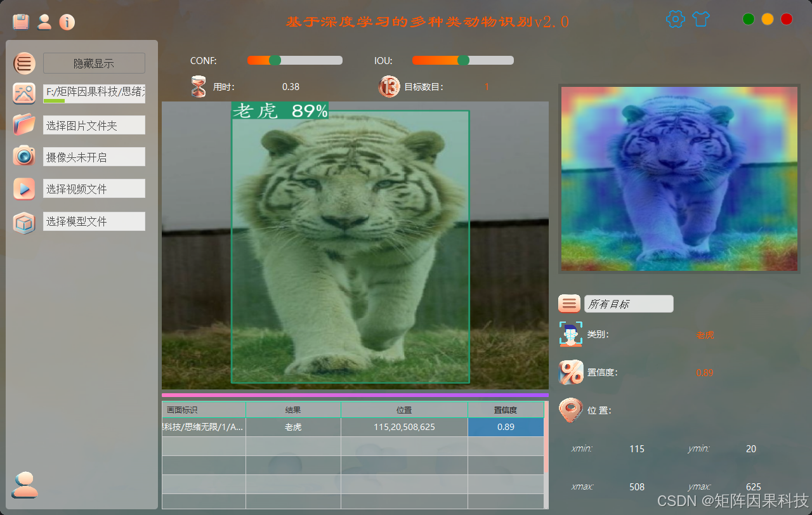This screenshot has height=515, width=812.
Task: Click the 用时 value 0.38
Action: pyautogui.click(x=291, y=87)
